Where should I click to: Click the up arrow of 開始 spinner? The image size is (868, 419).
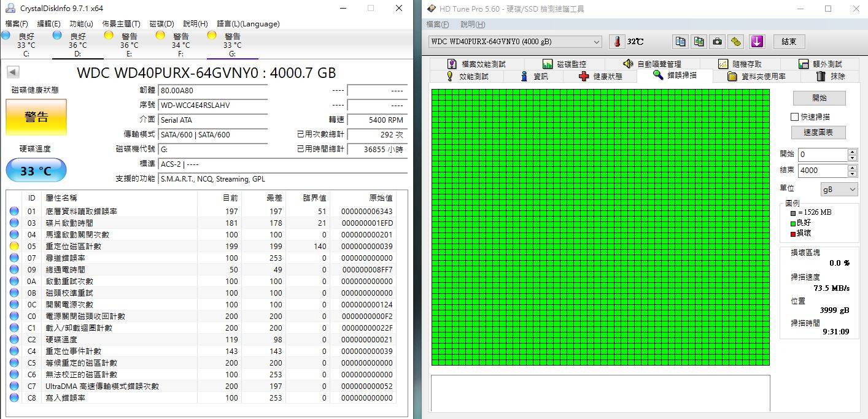click(x=852, y=152)
